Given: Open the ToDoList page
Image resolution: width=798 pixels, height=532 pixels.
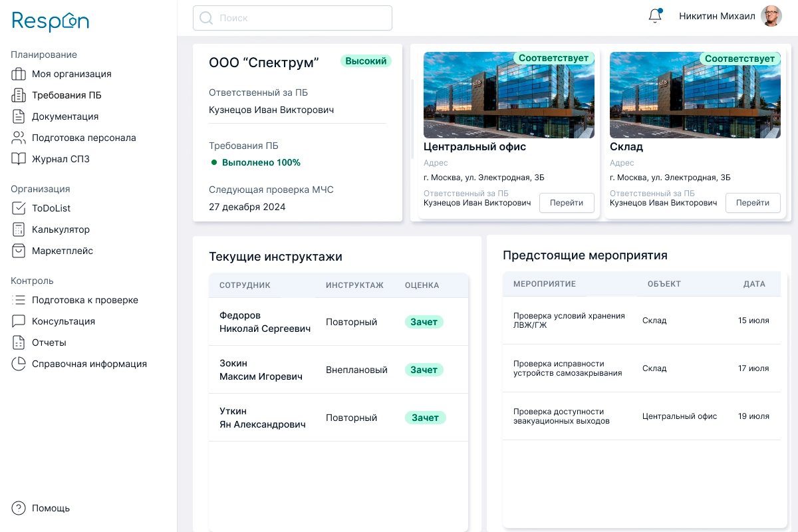Looking at the screenshot, I should (51, 208).
